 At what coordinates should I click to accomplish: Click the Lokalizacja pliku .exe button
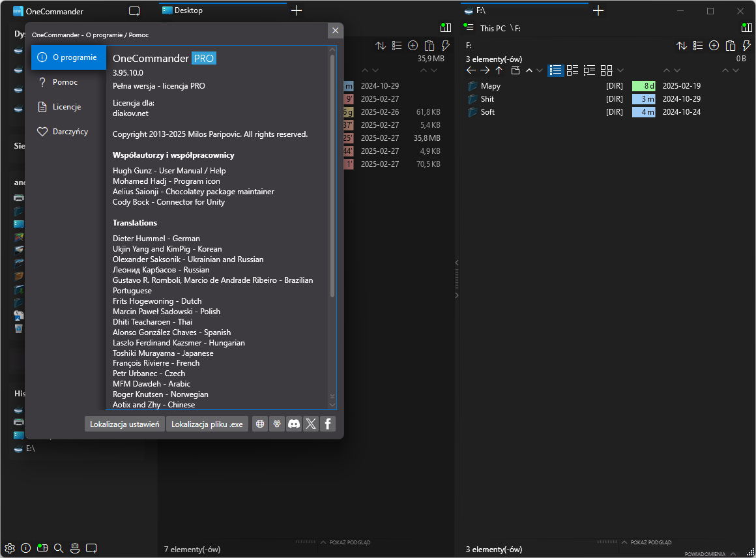pyautogui.click(x=207, y=424)
